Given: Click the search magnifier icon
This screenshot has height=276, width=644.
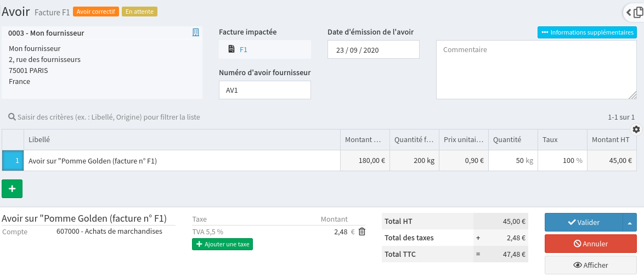Looking at the screenshot, I should [12, 117].
